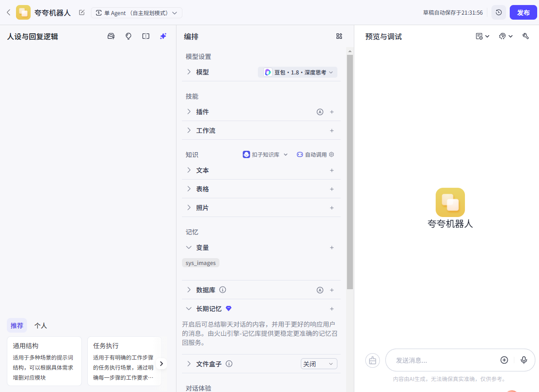
Task: Click the version history clock icon
Action: coord(498,12)
